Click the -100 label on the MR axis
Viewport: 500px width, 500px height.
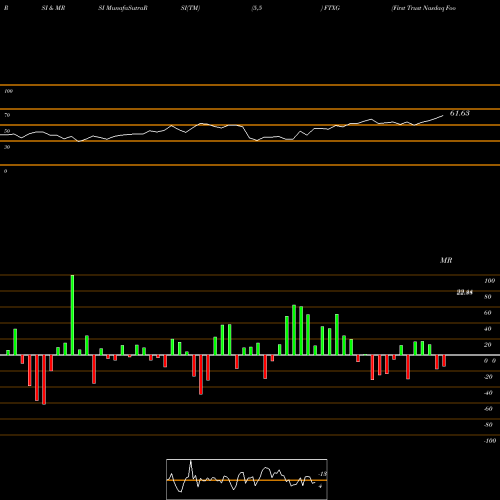coord(489,441)
